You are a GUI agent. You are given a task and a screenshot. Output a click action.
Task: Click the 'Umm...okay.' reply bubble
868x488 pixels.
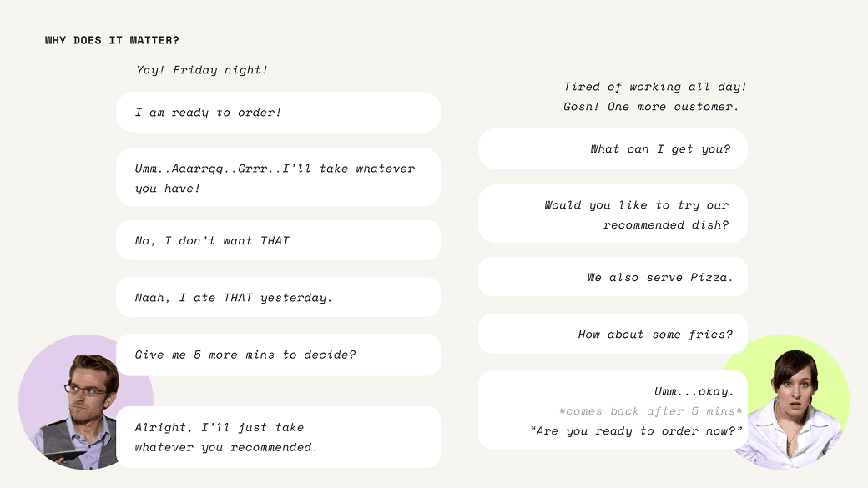coord(613,410)
